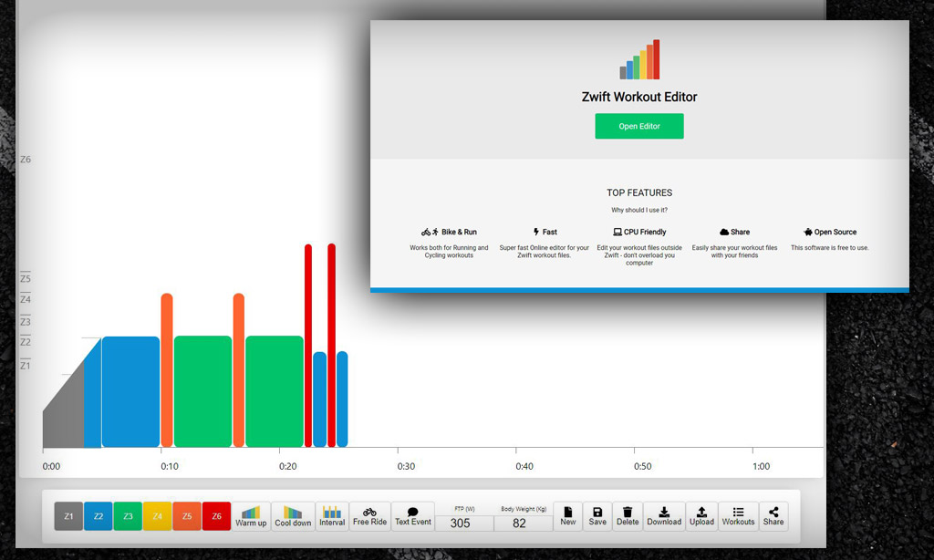Image resolution: width=934 pixels, height=560 pixels.
Task: Add a Text Event
Action: coord(413,516)
